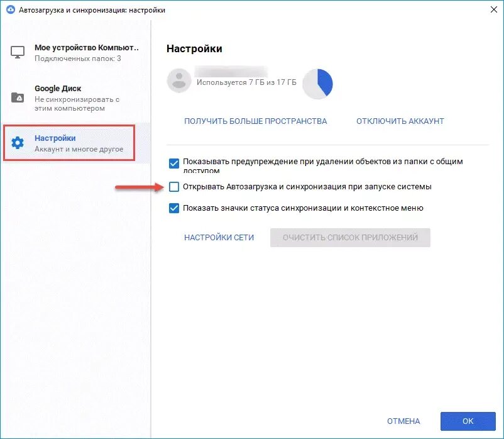Select the Настройки sidebar section

(x=68, y=143)
